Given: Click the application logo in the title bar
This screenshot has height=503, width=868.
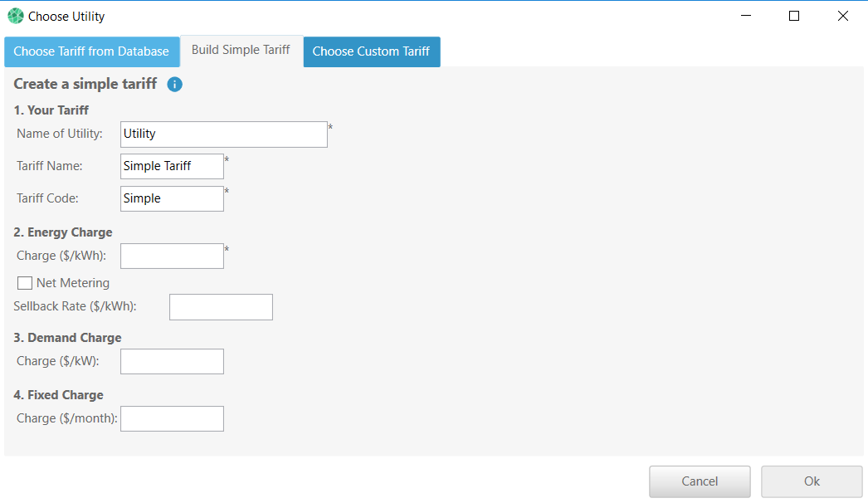Looking at the screenshot, I should [16, 16].
